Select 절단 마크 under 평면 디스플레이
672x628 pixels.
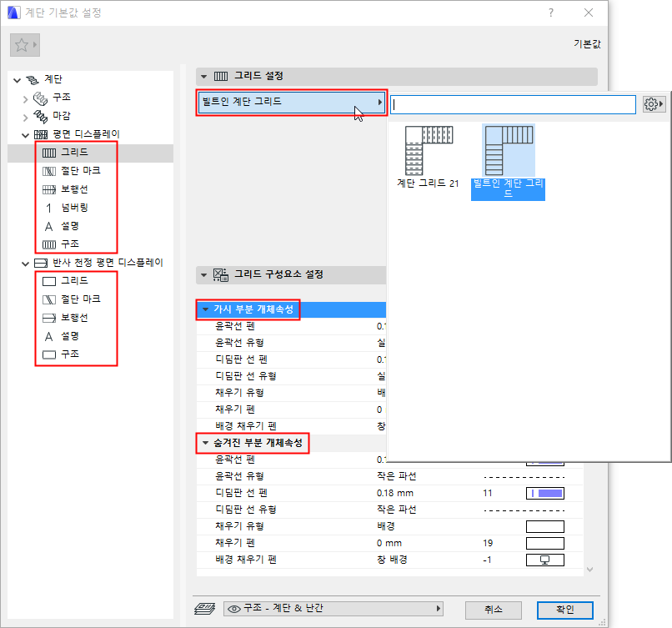81,171
